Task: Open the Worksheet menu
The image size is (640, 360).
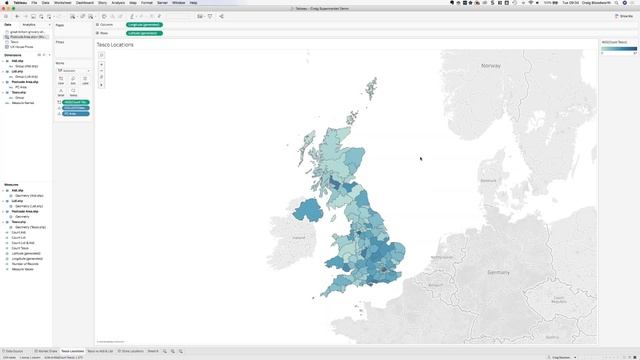Action: tap(62, 2)
